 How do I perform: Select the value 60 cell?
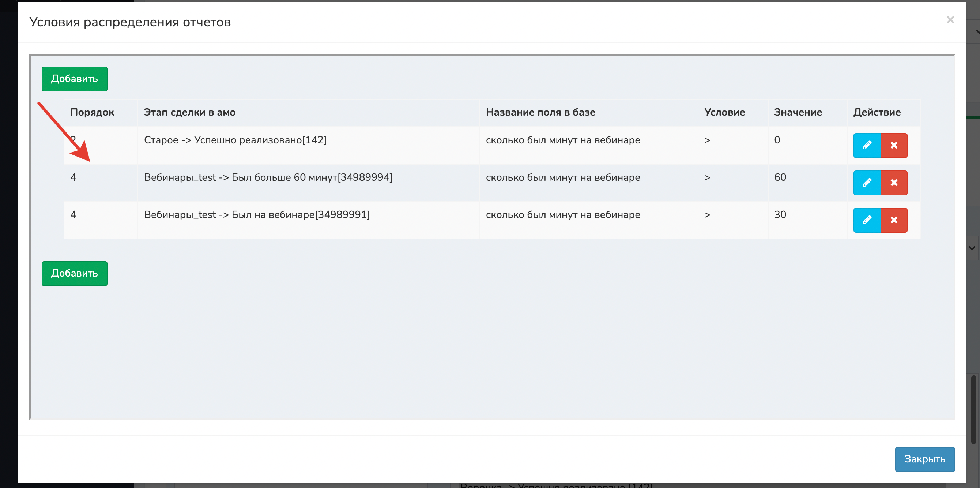[780, 177]
